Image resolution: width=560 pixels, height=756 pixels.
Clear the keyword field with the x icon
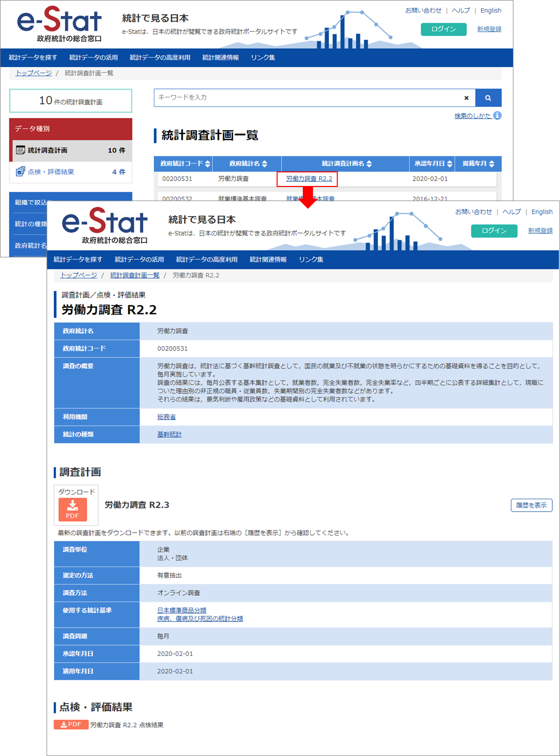pyautogui.click(x=466, y=98)
